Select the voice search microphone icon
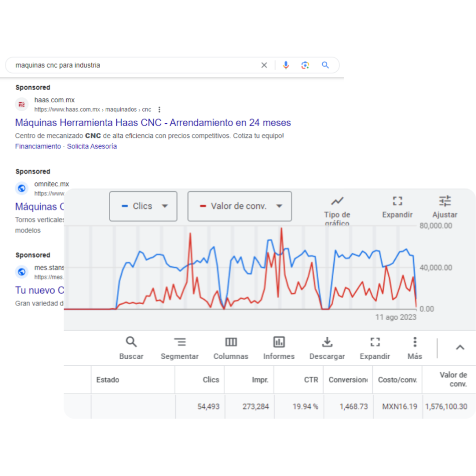The image size is (476, 476). click(x=286, y=65)
